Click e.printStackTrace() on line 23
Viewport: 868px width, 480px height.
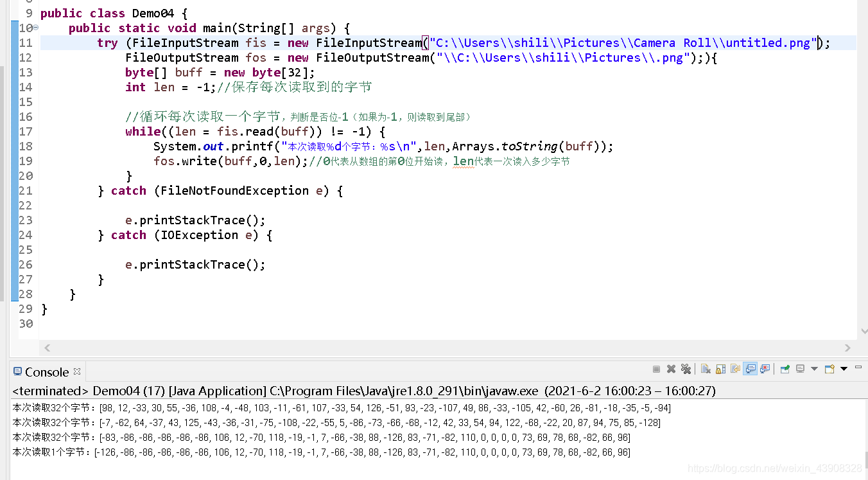click(x=195, y=220)
